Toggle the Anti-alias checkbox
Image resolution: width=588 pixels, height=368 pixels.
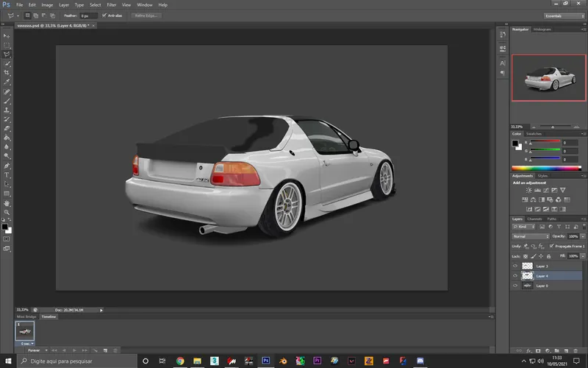pyautogui.click(x=104, y=15)
